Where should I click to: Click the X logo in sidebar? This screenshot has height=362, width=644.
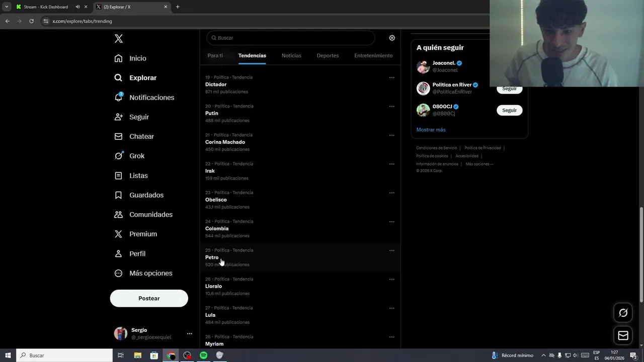tap(118, 39)
